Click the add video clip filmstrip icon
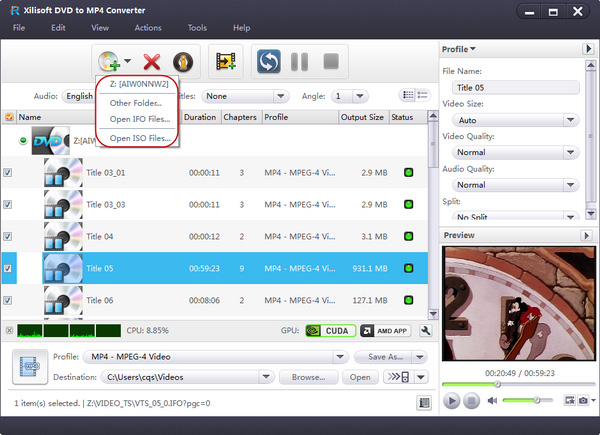Image resolution: width=600 pixels, height=435 pixels. 226,61
